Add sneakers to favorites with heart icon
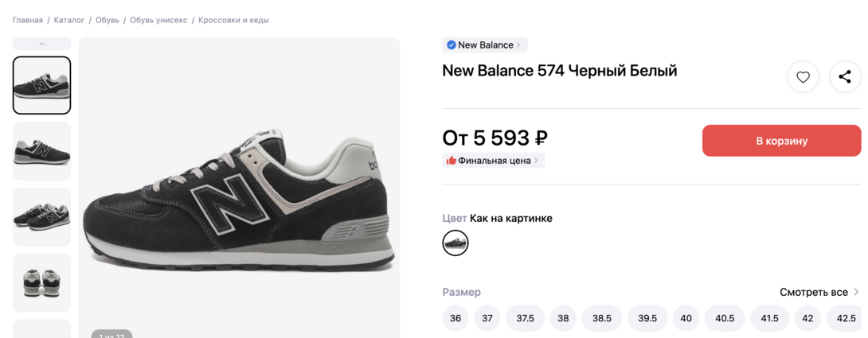868x338 pixels. pos(803,77)
